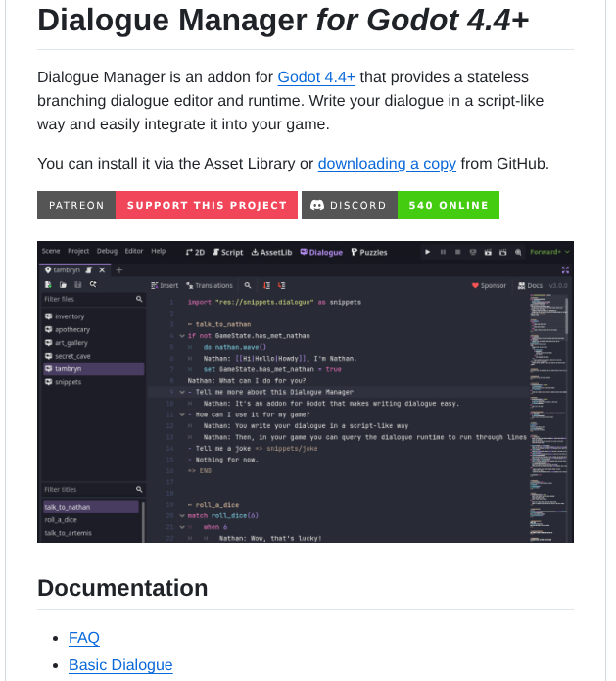Toggle distraction-free mode icon
The image size is (616, 681).
click(565, 270)
